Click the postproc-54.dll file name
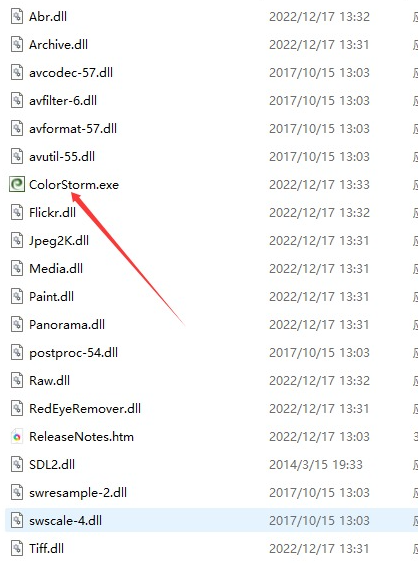Image resolution: width=418 pixels, height=564 pixels. click(73, 353)
